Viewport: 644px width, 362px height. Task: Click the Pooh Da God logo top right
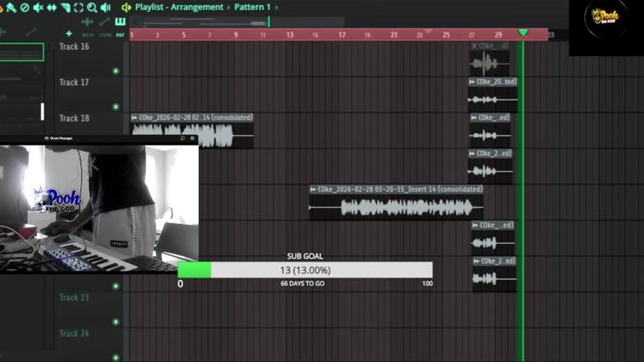click(605, 18)
